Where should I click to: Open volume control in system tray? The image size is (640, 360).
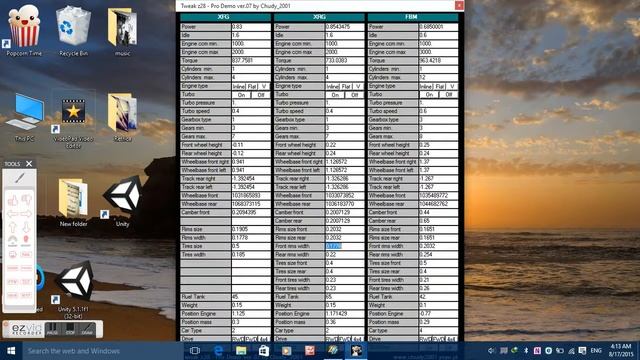point(491,351)
